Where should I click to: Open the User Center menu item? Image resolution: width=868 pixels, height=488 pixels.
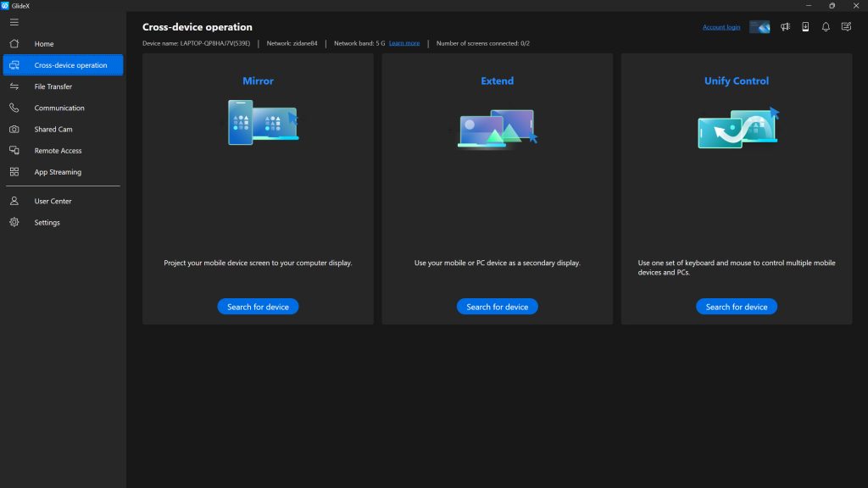click(x=53, y=202)
